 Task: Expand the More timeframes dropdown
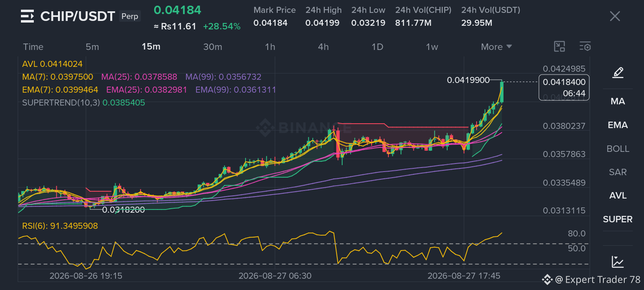(496, 47)
